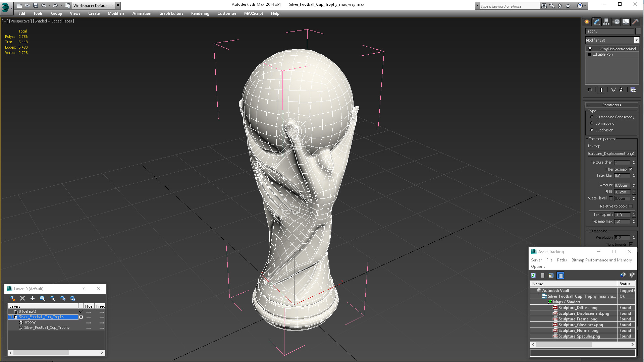This screenshot has width=644, height=362.
Task: Click Save File floppy icon in title bar
Action: pos(35,5)
